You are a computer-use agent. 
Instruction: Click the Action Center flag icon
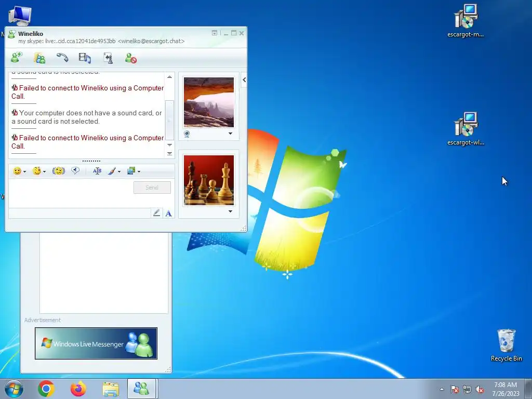point(454,389)
